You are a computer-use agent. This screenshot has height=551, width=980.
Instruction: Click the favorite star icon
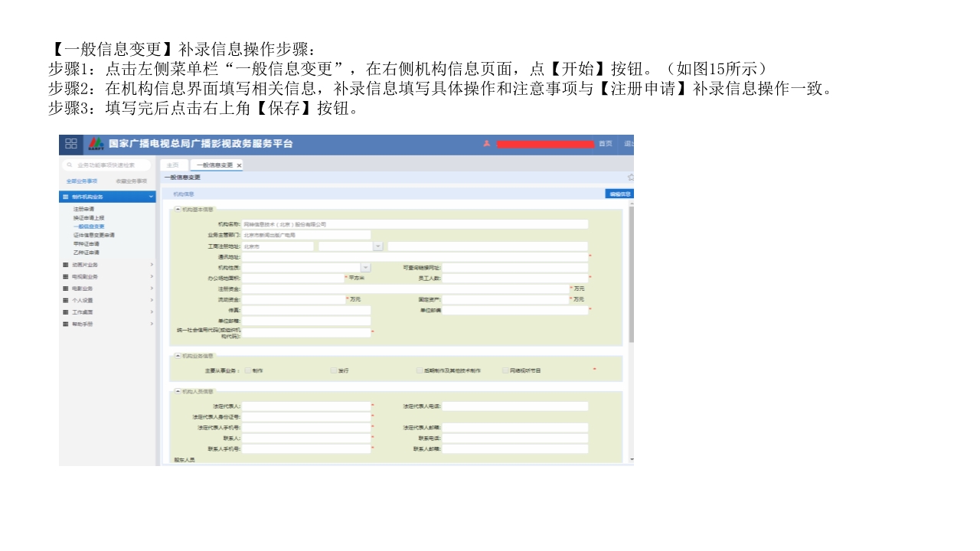click(630, 177)
